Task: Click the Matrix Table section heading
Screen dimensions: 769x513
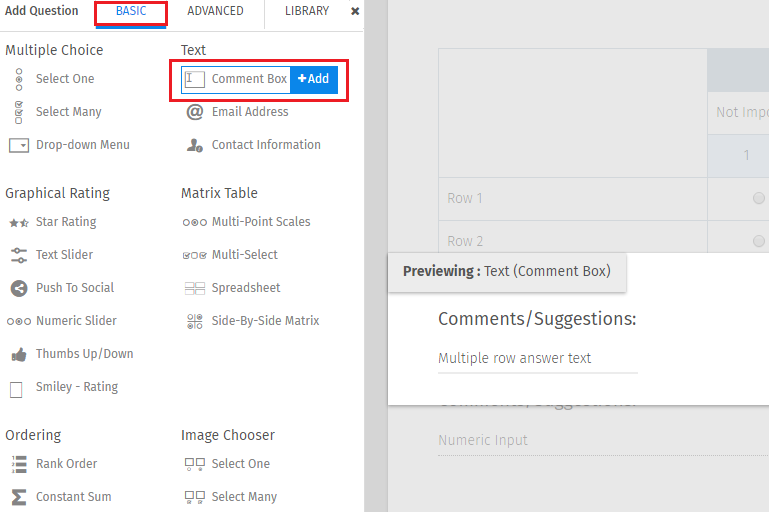Action: (x=219, y=193)
